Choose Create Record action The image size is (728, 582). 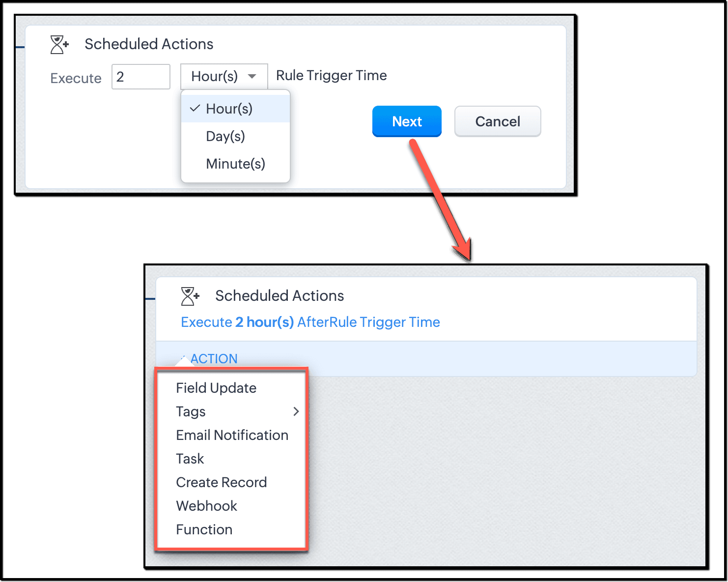point(221,482)
